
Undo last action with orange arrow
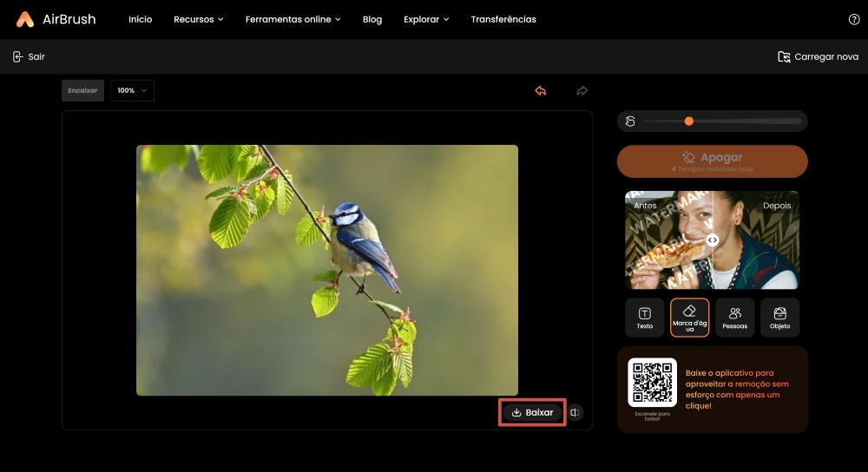(x=541, y=91)
